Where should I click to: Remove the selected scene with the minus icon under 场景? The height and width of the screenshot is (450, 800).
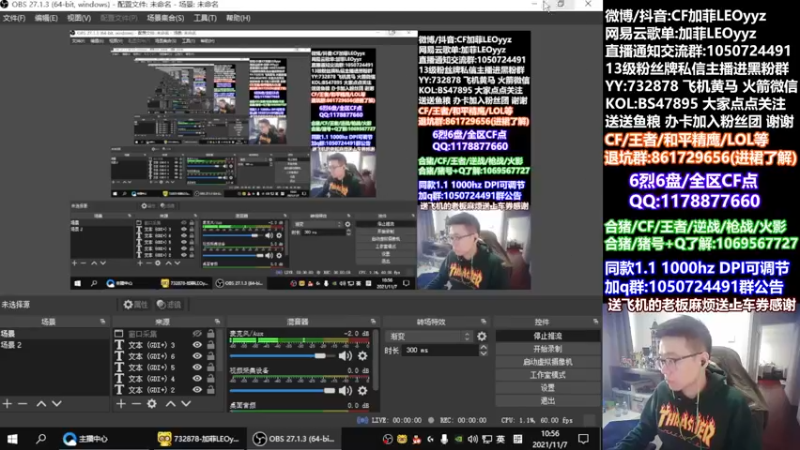pos(22,404)
